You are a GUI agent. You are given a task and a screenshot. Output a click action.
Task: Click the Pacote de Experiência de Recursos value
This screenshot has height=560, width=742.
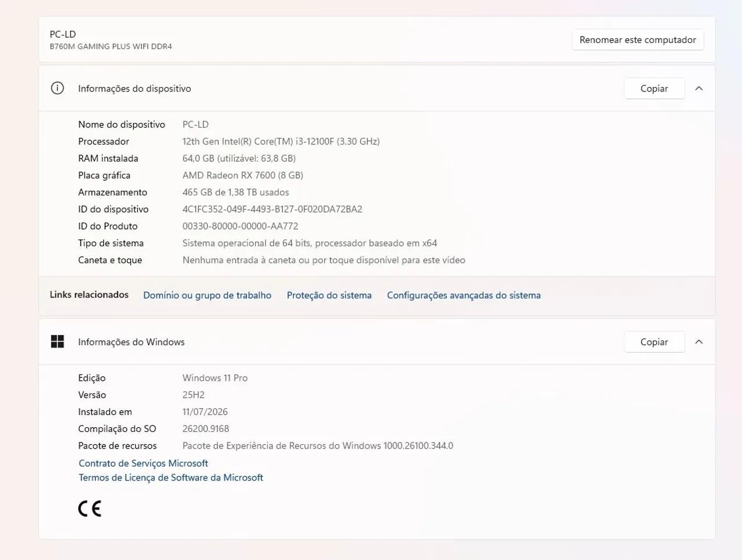point(318,445)
